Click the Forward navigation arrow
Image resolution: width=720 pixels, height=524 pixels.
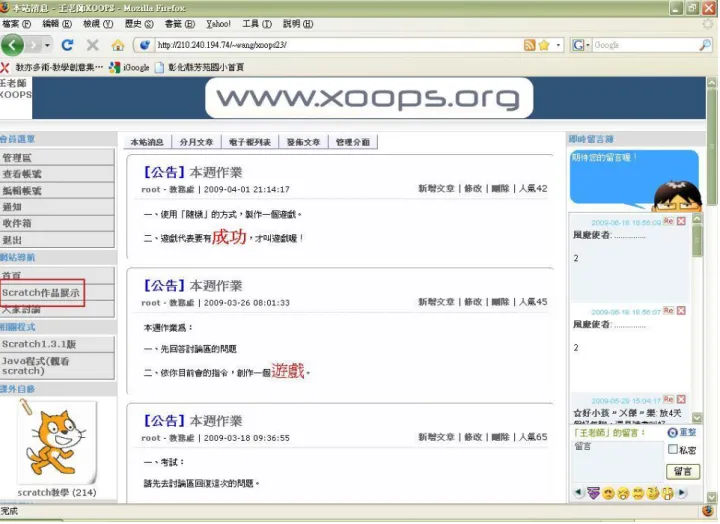[33, 45]
